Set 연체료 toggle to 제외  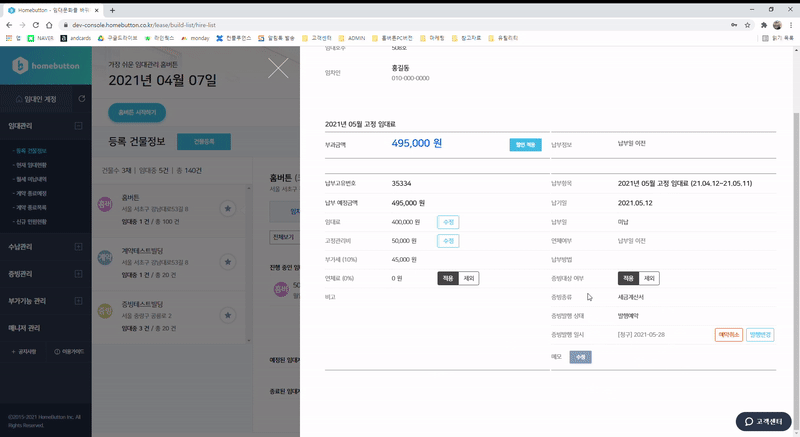469,278
